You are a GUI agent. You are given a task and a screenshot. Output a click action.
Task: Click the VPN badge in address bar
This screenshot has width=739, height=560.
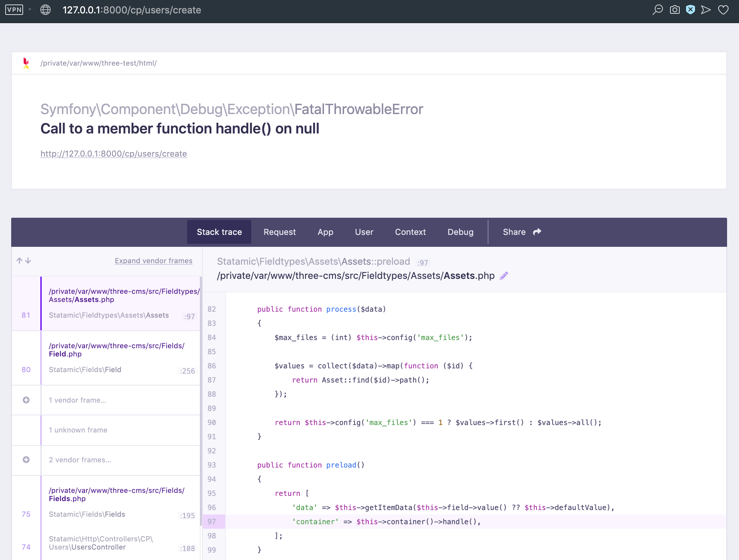tap(14, 10)
